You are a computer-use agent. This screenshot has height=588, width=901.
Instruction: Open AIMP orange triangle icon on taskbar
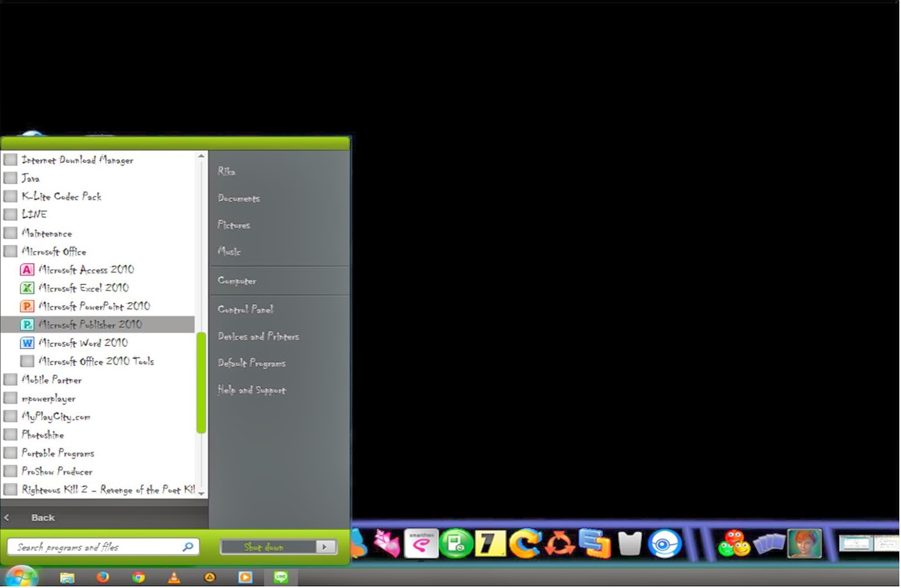click(x=209, y=577)
